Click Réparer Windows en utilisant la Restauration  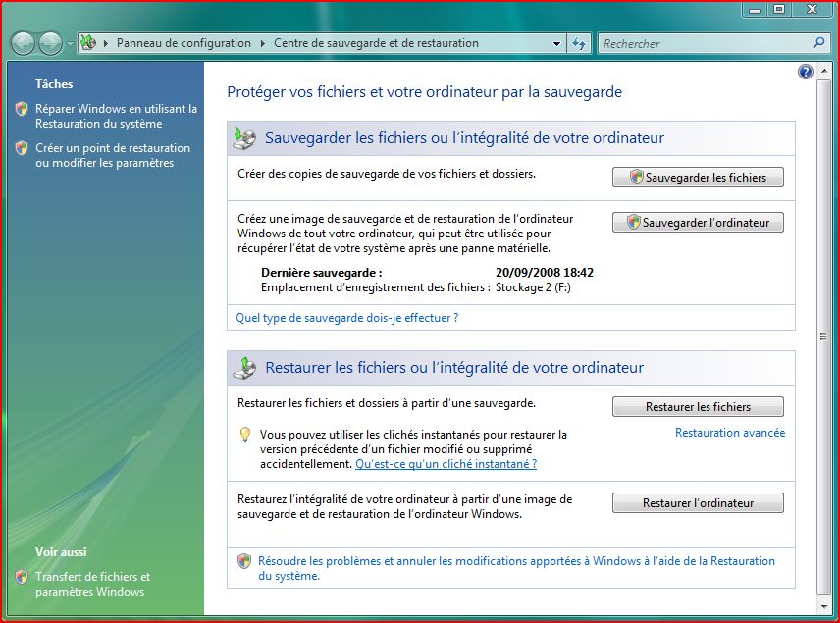[x=116, y=117]
